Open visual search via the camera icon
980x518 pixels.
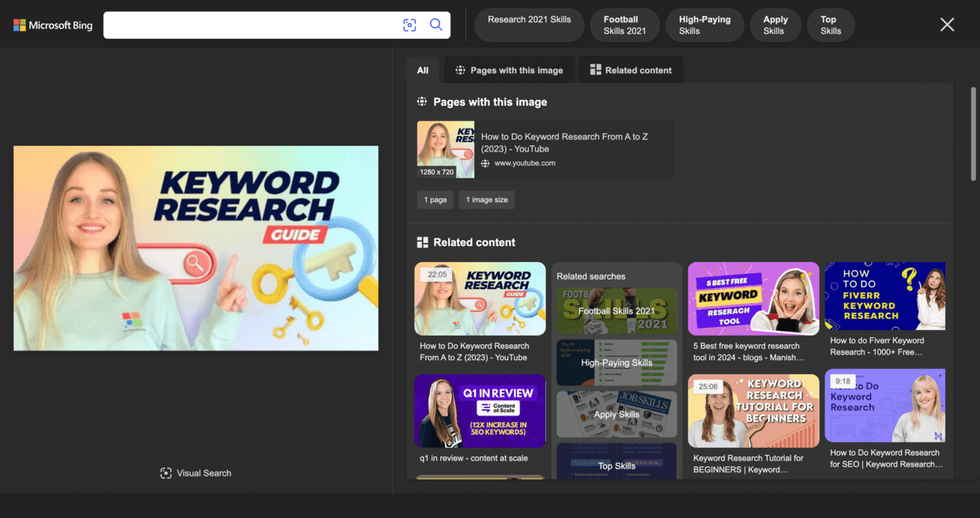point(409,24)
